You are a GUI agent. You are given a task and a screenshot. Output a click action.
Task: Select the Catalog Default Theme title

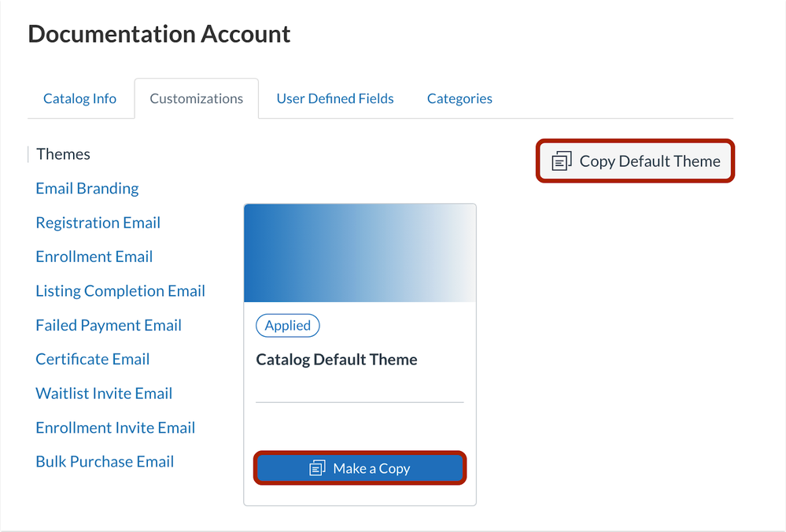(x=337, y=360)
